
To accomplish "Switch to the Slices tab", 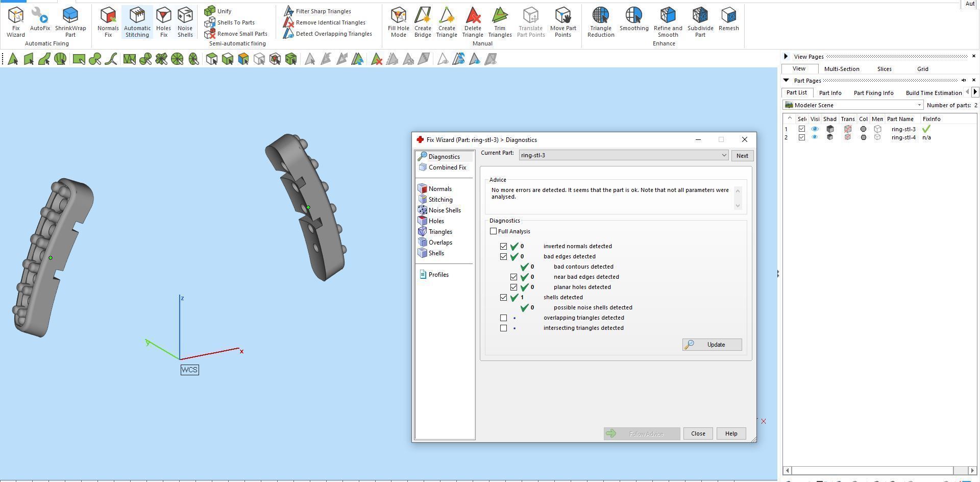I will point(885,69).
